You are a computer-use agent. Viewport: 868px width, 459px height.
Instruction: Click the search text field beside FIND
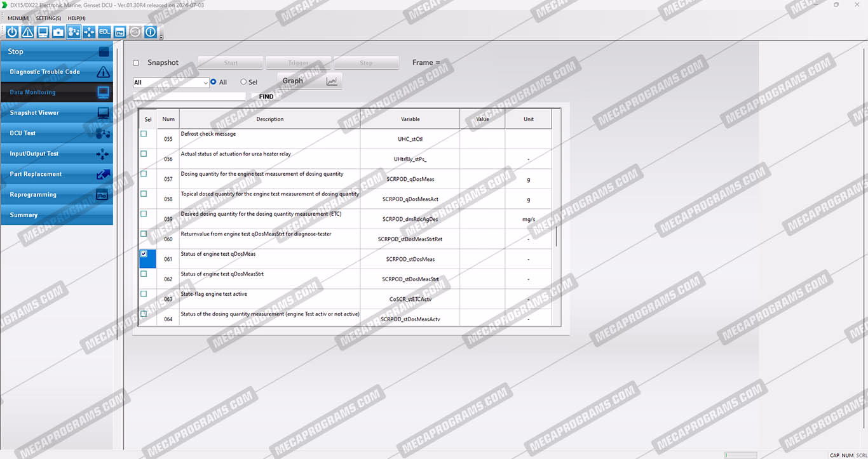(x=189, y=96)
